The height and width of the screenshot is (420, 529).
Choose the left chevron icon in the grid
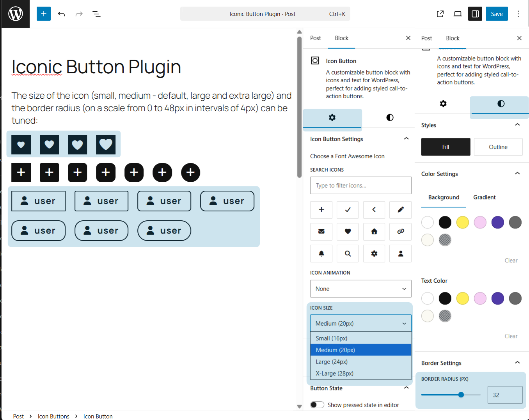pyautogui.click(x=374, y=210)
